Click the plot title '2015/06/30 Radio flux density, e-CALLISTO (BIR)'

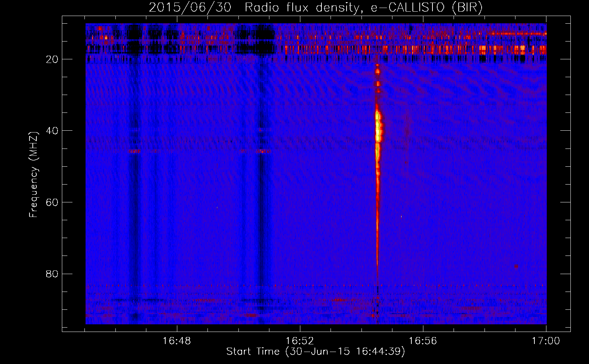pos(316,8)
